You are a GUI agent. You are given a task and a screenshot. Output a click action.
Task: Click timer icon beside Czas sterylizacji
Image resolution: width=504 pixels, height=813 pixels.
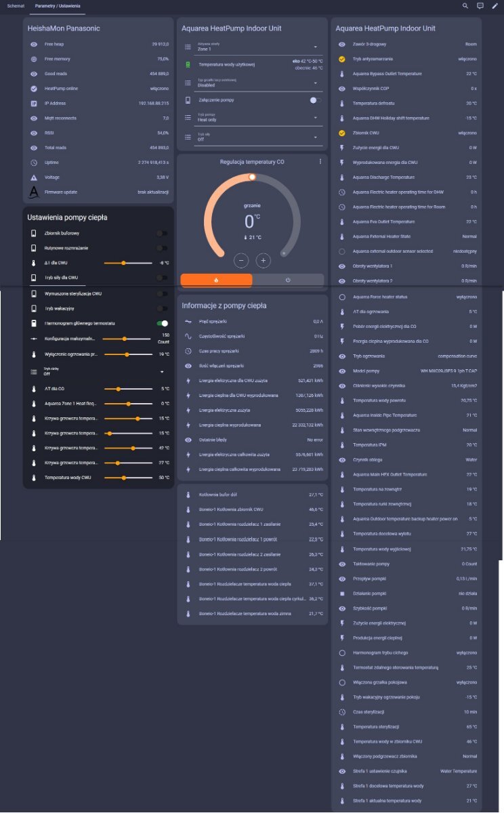(x=342, y=712)
